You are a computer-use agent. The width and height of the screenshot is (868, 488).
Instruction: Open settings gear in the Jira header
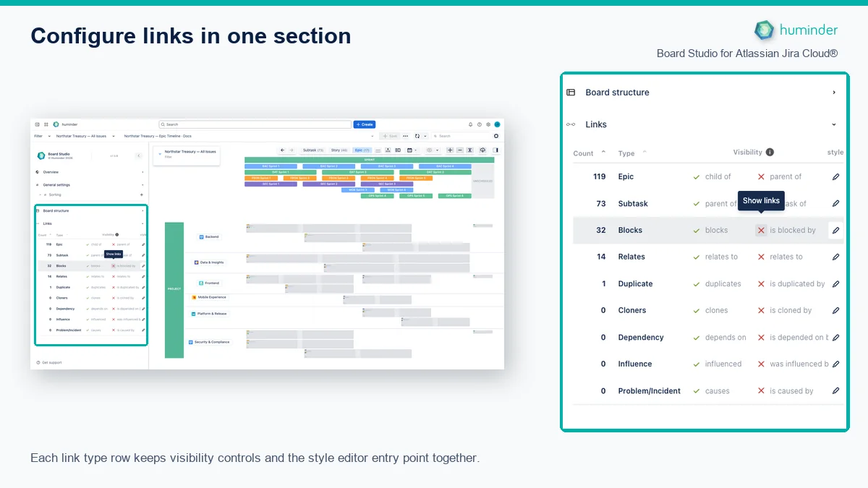click(x=488, y=124)
